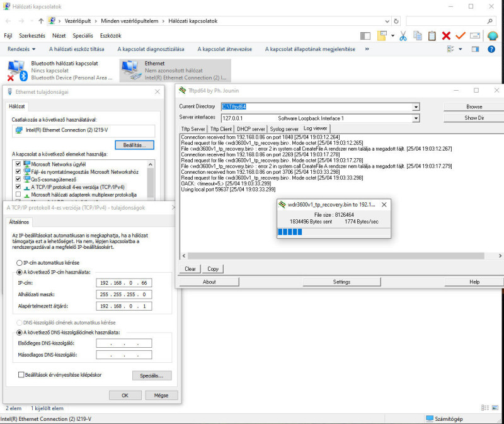The height and width of the screenshot is (424, 504).
Task: Switch to the Tftp Client tab
Action: click(221, 129)
